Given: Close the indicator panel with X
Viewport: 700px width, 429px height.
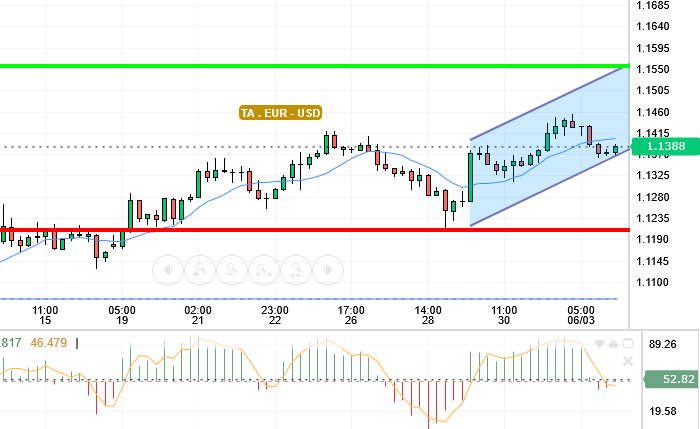Looking at the screenshot, I should (x=628, y=361).
